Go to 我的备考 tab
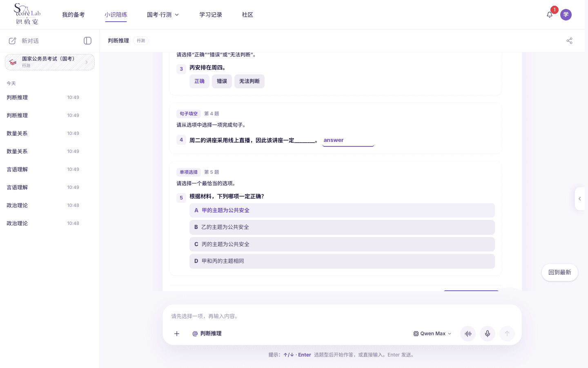The height and width of the screenshot is (368, 588). [73, 15]
